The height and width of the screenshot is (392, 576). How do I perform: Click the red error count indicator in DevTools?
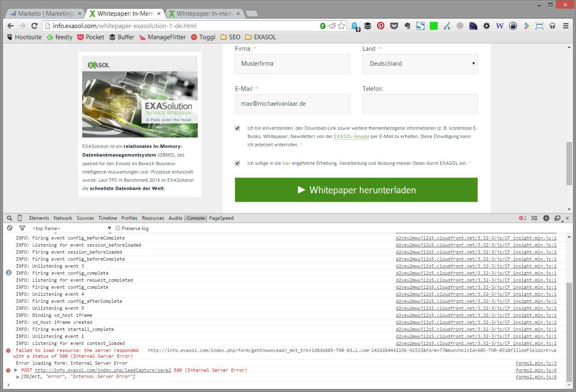pyautogui.click(x=522, y=218)
